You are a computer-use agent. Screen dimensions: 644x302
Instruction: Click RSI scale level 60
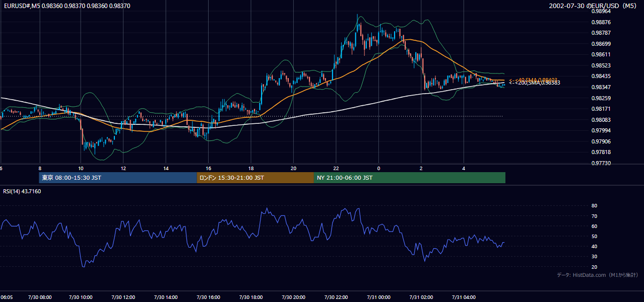(x=595, y=226)
